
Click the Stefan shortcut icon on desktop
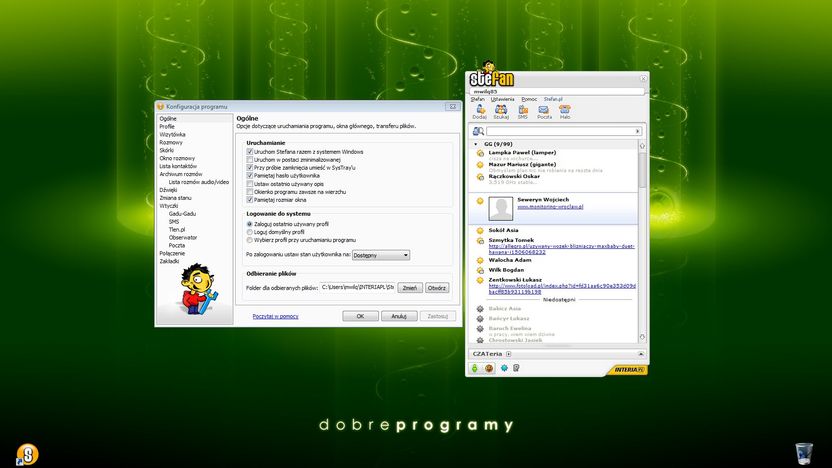point(27,454)
